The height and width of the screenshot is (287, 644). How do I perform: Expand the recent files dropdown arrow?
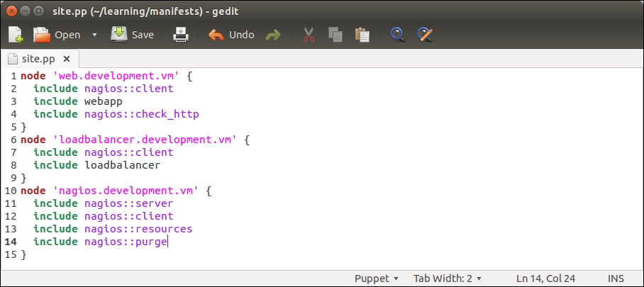tap(94, 35)
